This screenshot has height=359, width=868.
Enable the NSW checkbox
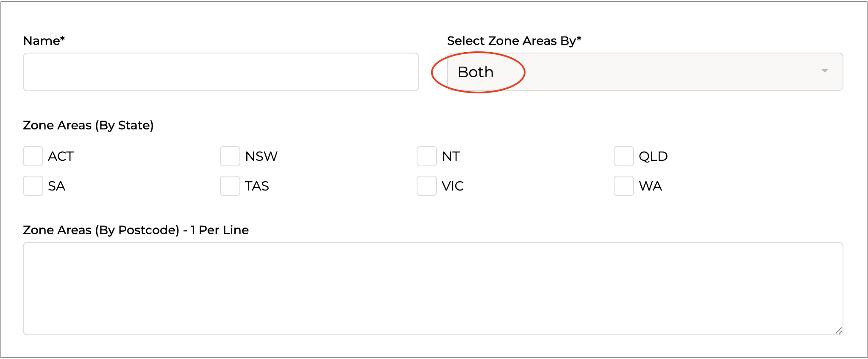tap(230, 156)
